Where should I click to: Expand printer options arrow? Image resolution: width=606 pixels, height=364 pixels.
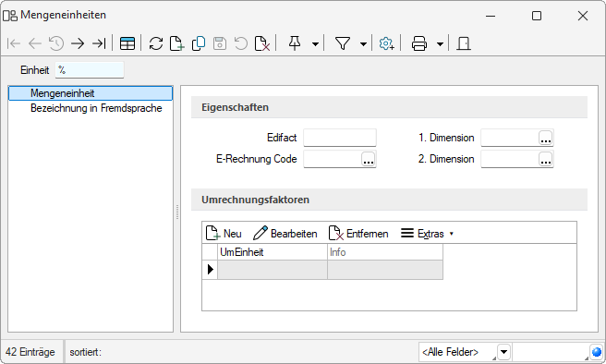(440, 44)
